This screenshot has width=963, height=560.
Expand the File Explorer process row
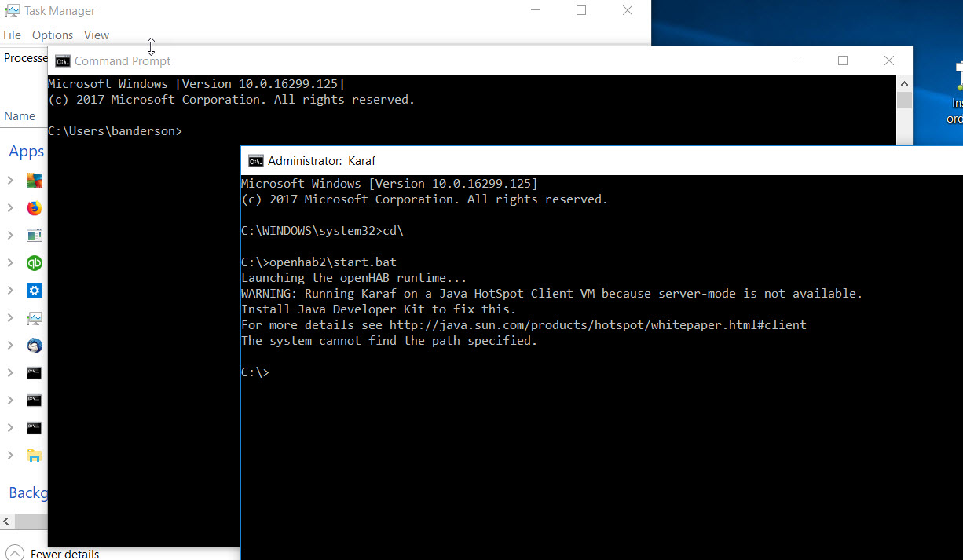point(10,456)
